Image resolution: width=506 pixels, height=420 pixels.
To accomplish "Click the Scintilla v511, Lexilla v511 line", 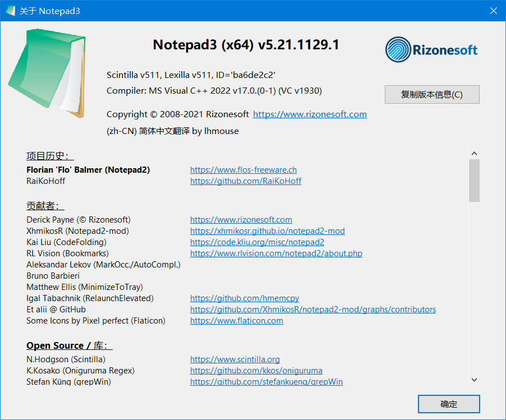I will [x=191, y=75].
